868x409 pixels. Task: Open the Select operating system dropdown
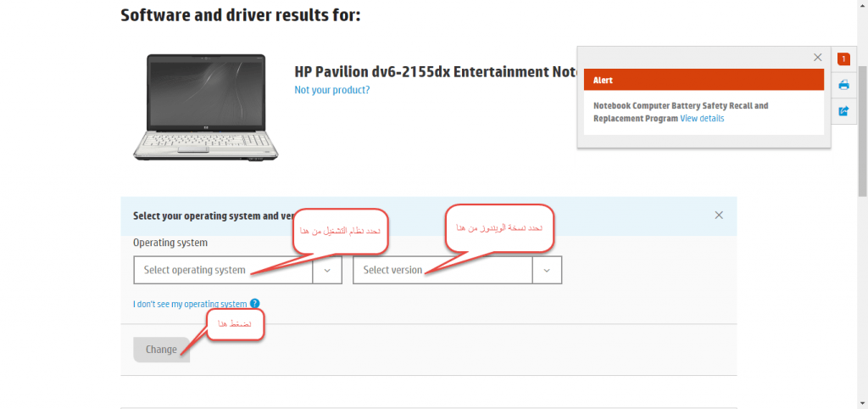pyautogui.click(x=238, y=270)
